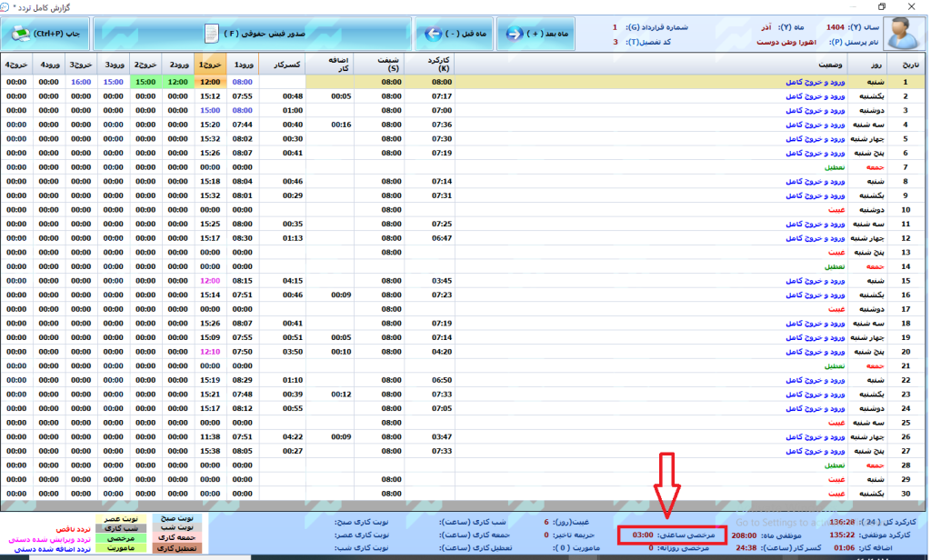Click the ورود1 column header
This screenshot has height=560, width=931.
243,65
